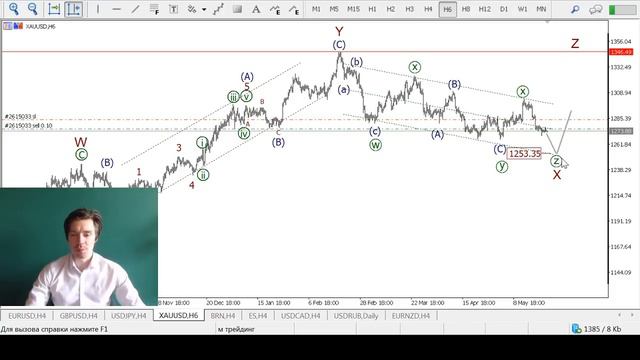Open the arrows tool dropdown
Screen dimensions: 640x360
(204, 9)
